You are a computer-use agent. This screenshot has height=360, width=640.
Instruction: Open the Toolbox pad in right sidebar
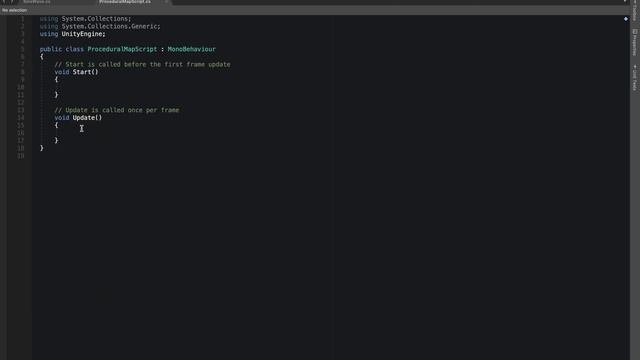(x=635, y=10)
